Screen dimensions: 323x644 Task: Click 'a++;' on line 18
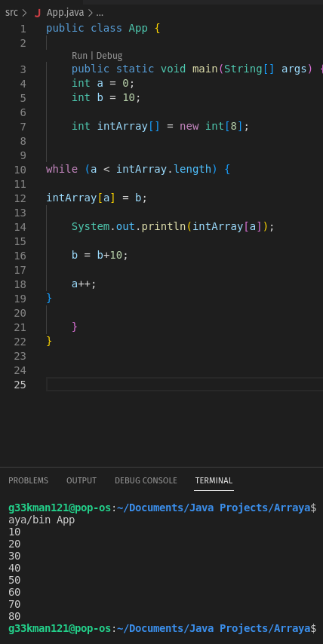click(84, 284)
